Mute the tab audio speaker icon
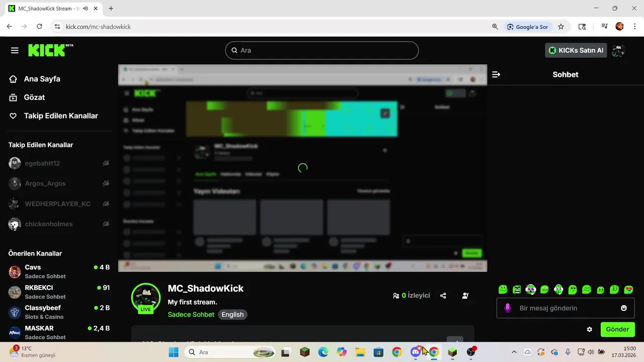 [x=86, y=9]
